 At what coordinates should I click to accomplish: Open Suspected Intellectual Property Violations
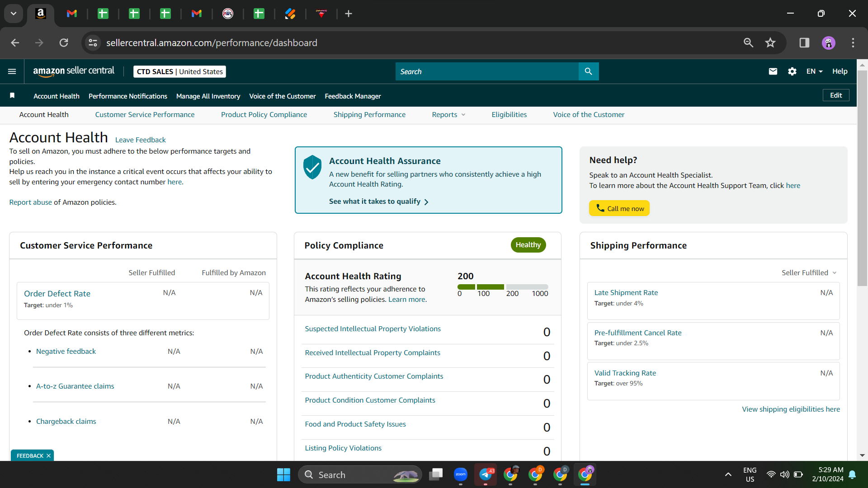[373, 329]
